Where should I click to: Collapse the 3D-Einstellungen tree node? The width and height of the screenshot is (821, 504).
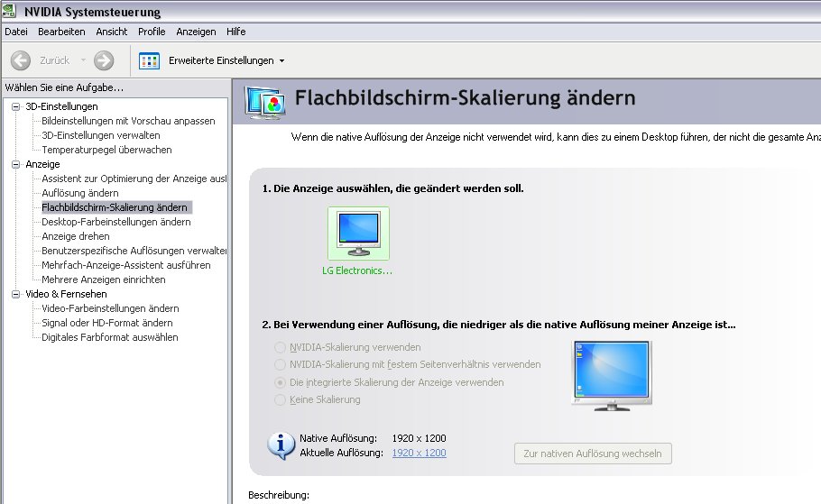point(15,106)
